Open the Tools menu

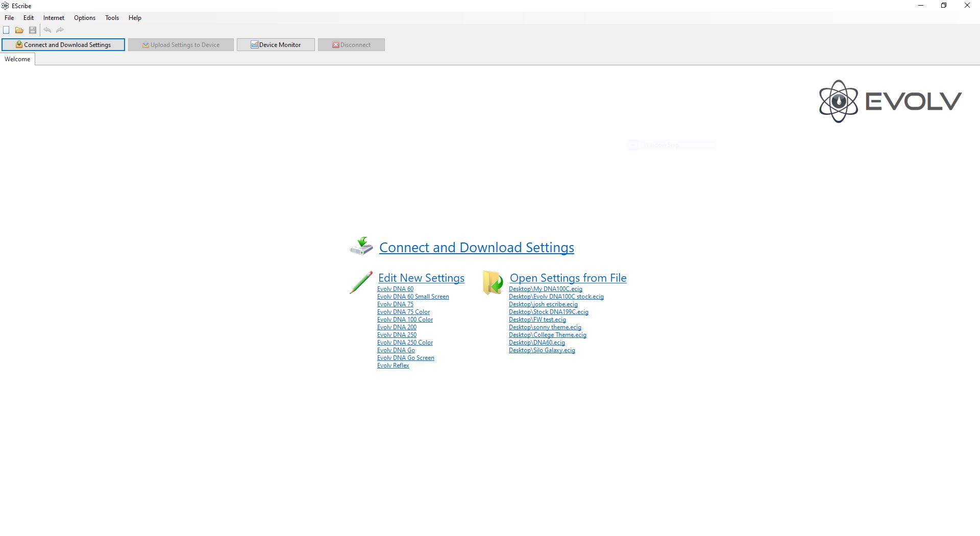[112, 18]
